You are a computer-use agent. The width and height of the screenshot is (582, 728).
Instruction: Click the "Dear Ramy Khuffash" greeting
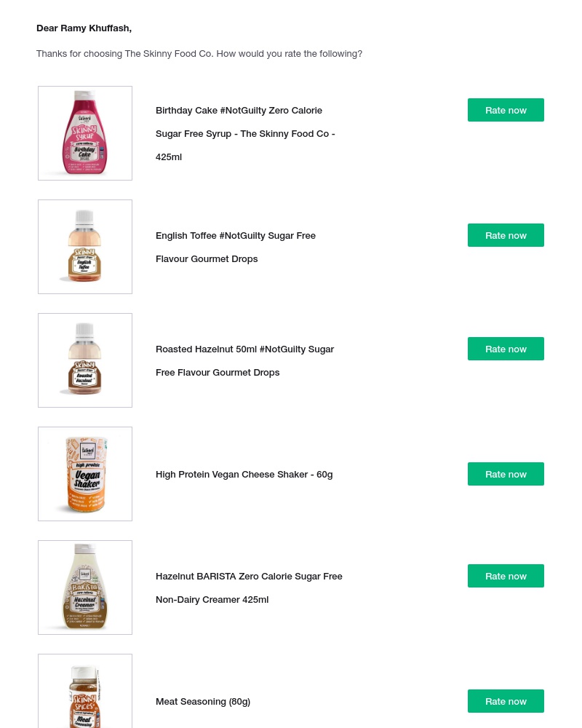click(84, 28)
